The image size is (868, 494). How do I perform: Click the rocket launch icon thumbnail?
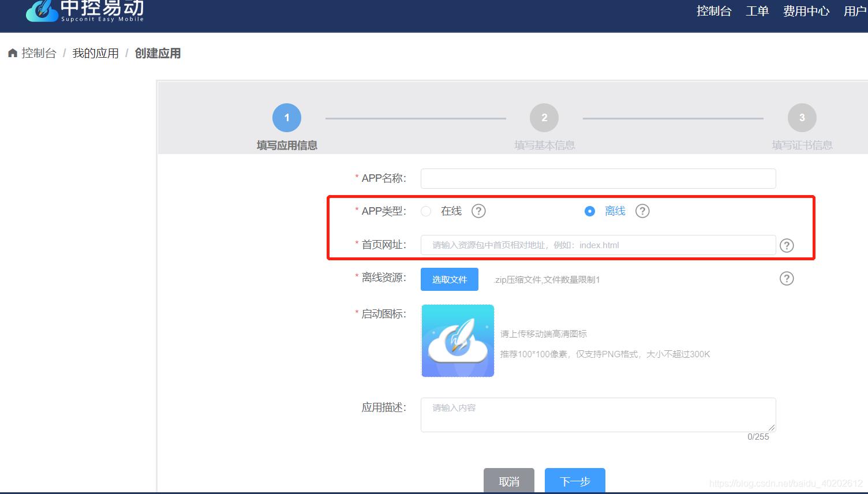(458, 340)
